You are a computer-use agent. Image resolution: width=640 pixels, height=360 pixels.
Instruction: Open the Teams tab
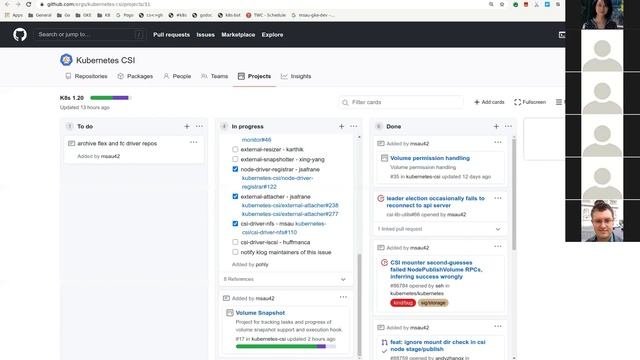215,76
